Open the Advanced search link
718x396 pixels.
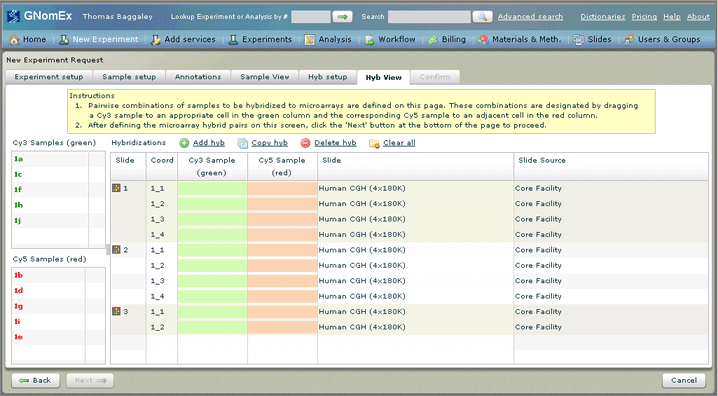point(530,16)
